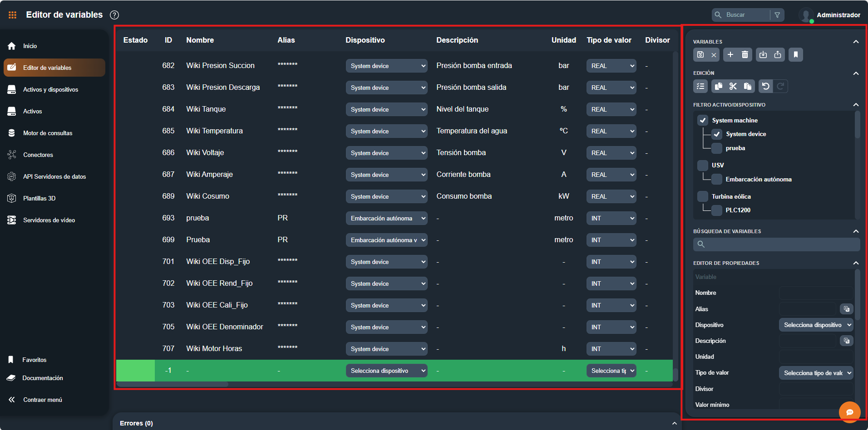Enable the prueba device checkbox
The width and height of the screenshot is (868, 430).
click(x=716, y=148)
